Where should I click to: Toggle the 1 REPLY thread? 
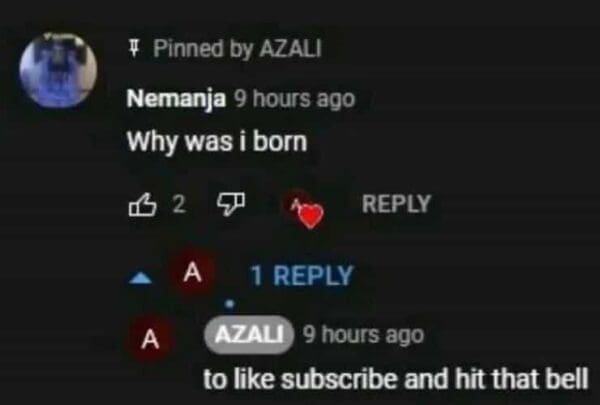pyautogui.click(x=300, y=275)
